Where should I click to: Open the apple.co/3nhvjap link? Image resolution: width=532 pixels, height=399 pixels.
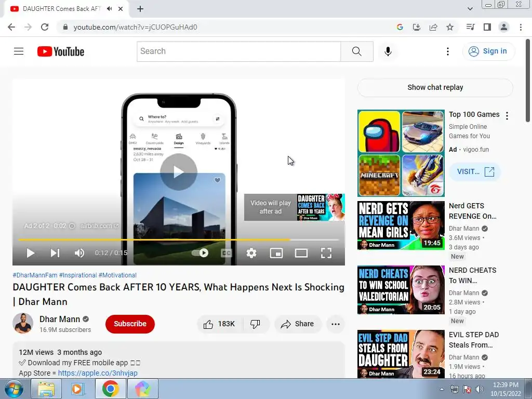pyautogui.click(x=98, y=373)
